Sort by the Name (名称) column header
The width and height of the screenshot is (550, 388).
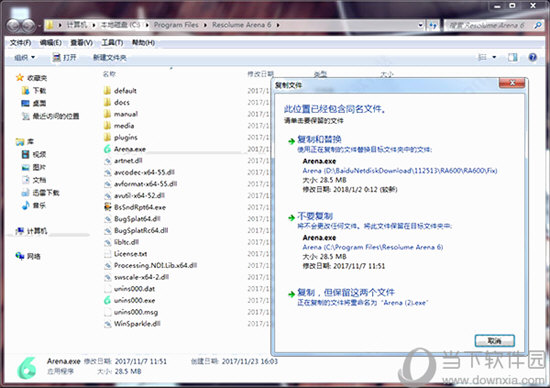109,74
